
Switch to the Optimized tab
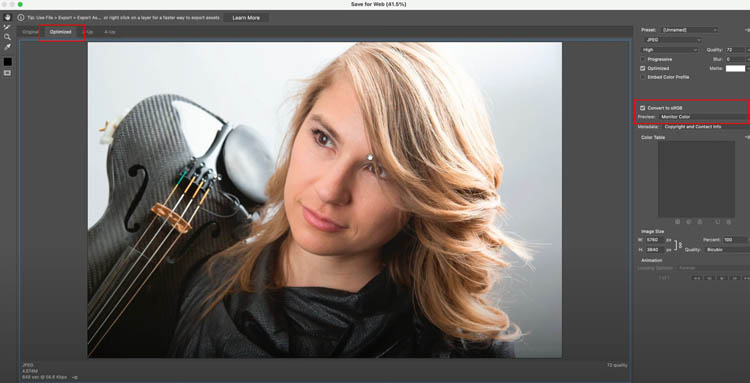coord(61,32)
